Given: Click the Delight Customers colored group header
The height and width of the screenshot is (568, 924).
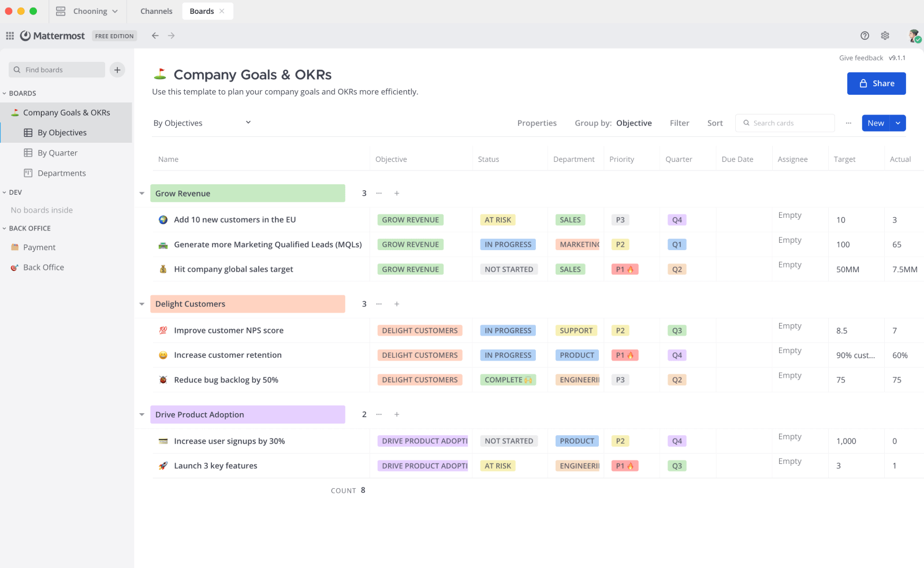Looking at the screenshot, I should (247, 304).
